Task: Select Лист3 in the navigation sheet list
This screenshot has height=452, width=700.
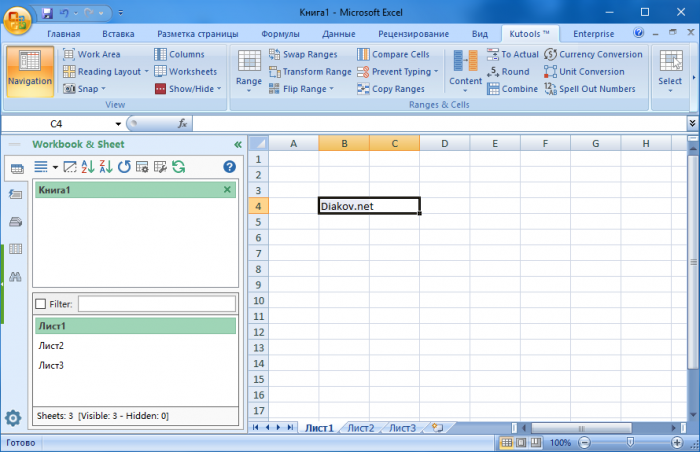Action: (51, 365)
